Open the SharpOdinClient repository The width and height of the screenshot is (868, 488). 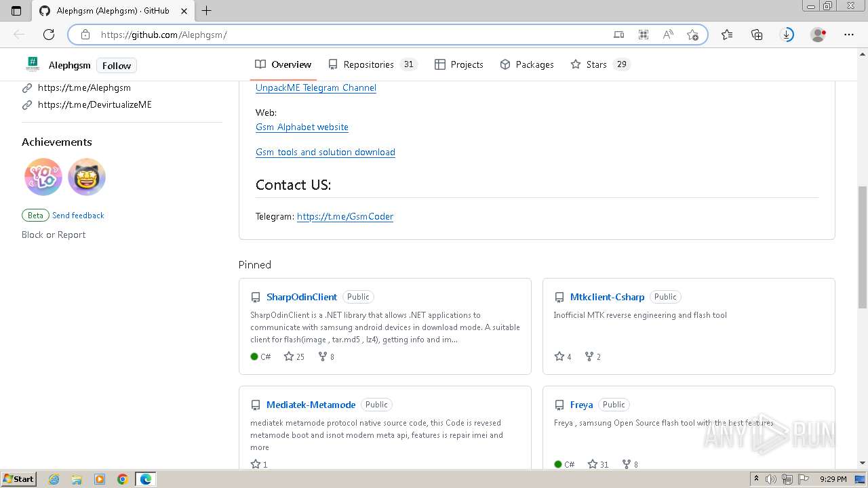(302, 297)
